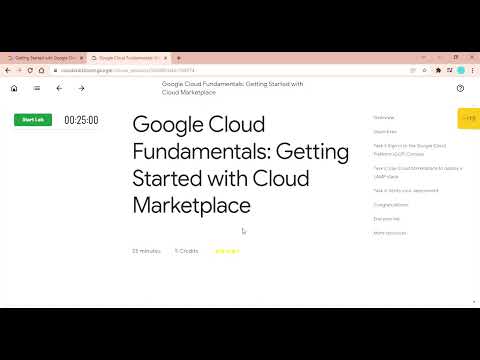
Task: Click the scrollbar down arrow
Action: (x=474, y=302)
